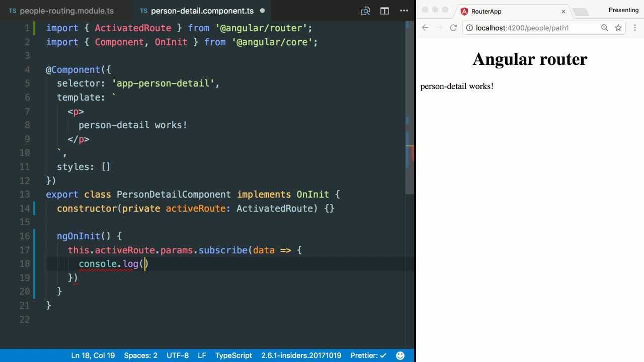This screenshot has height=362, width=644.
Task: Open Chrome's page zoom magnifier icon
Action: coord(604,28)
